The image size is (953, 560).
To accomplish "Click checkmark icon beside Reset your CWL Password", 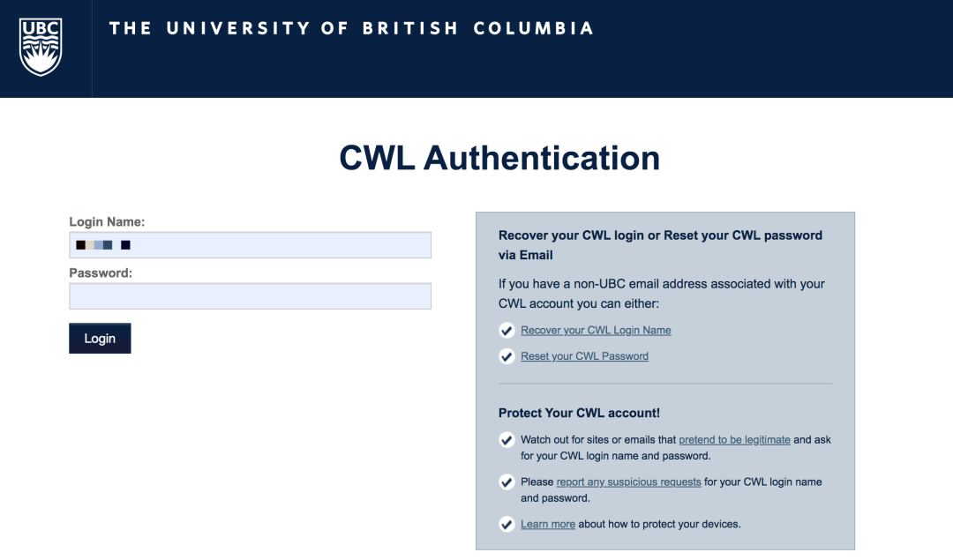I will (507, 357).
